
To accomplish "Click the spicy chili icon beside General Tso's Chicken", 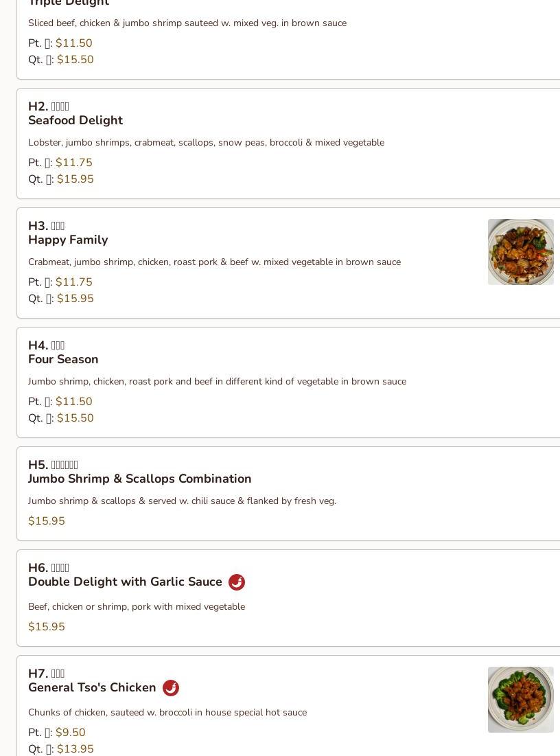I will [171, 688].
